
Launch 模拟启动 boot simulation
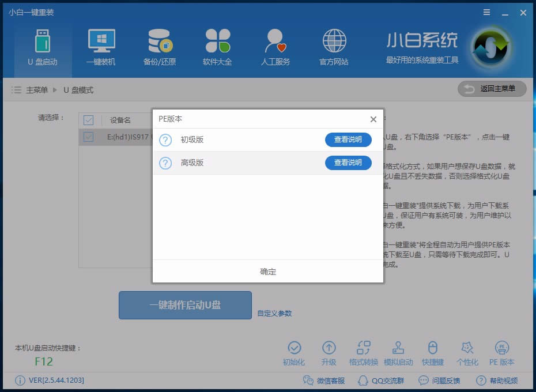(399, 352)
